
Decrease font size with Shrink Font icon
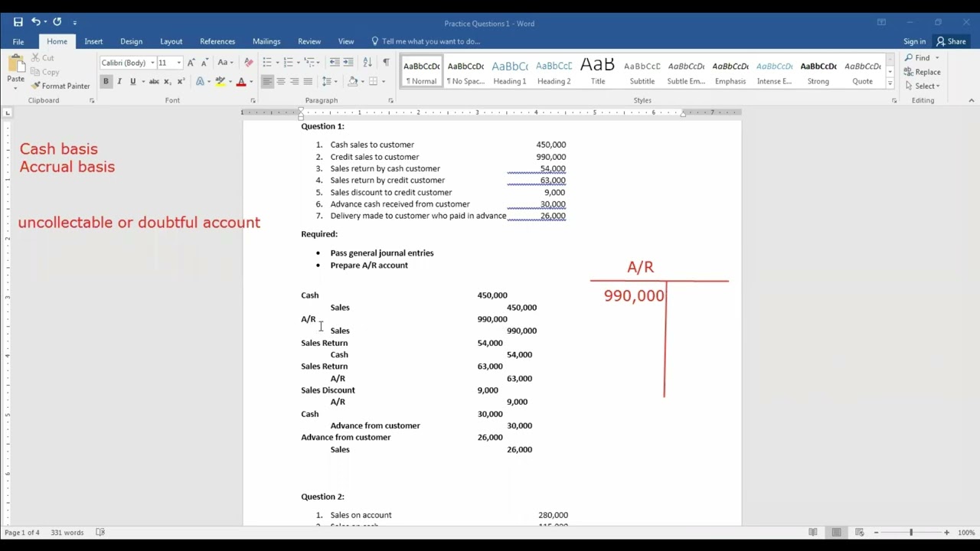click(204, 63)
